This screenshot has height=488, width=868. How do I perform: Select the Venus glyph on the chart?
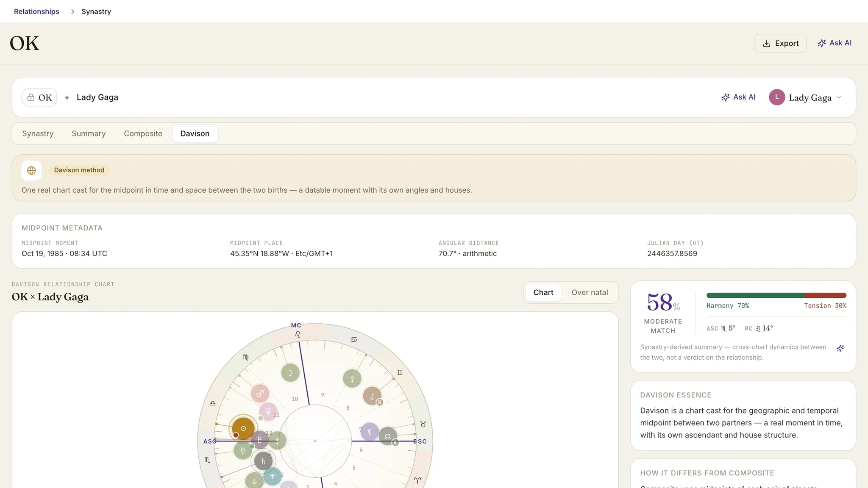click(268, 411)
